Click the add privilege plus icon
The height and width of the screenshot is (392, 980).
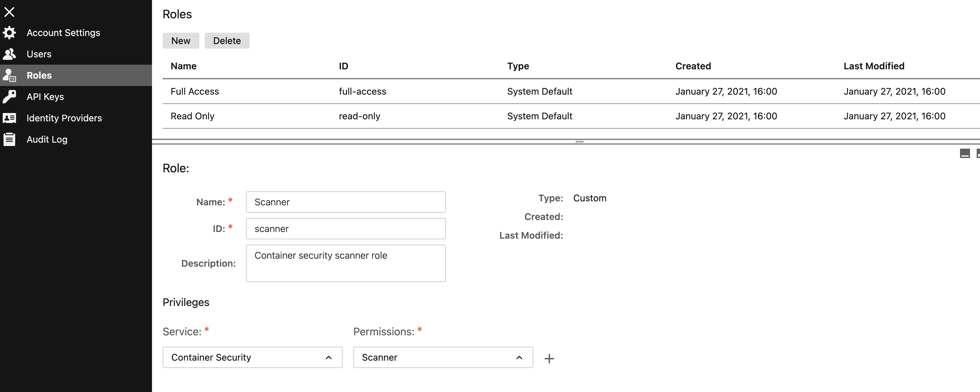(549, 358)
